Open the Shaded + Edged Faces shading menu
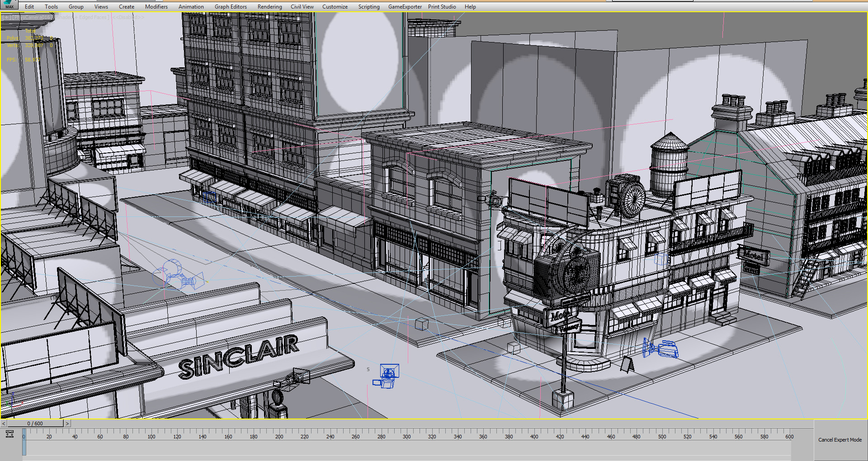868x461 pixels. click(78, 16)
